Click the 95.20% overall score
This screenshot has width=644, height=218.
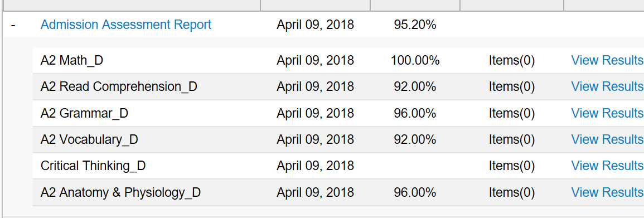click(415, 25)
